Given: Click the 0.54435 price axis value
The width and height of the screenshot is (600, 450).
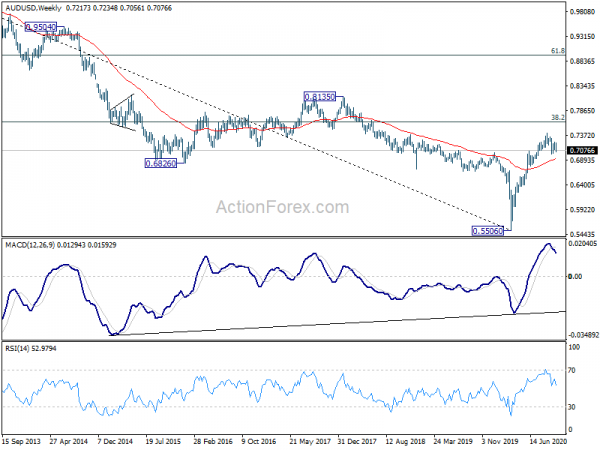Looking at the screenshot, I should point(582,234).
